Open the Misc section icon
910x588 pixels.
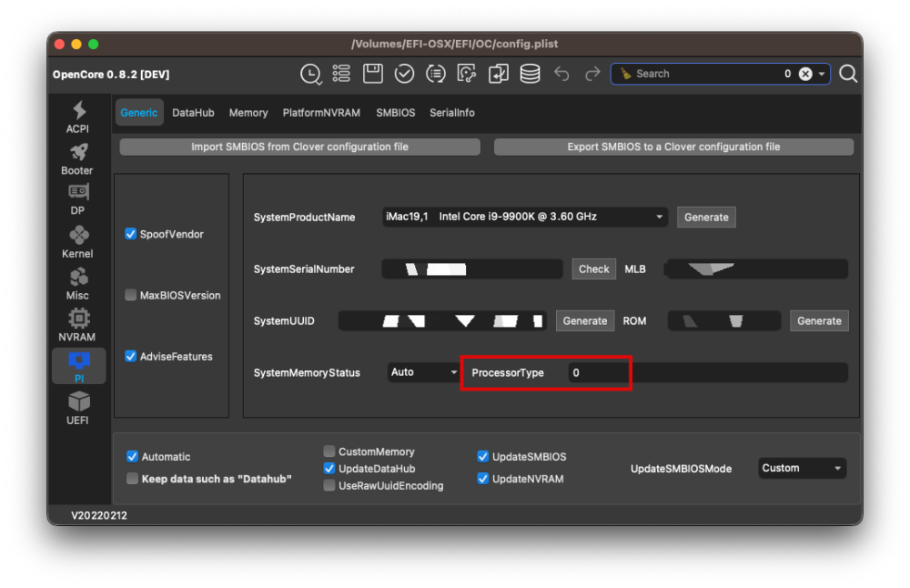pos(77,284)
